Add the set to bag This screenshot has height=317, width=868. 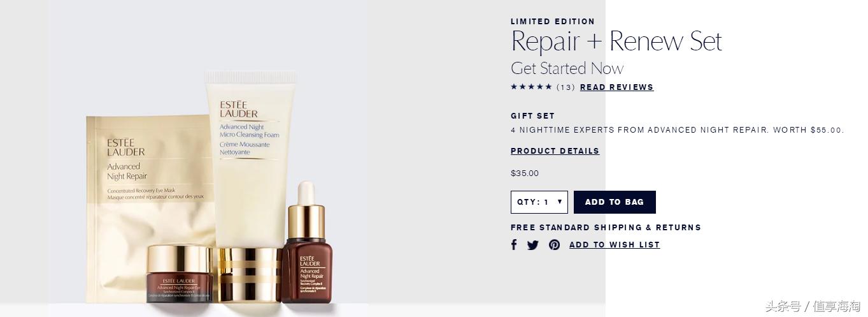[615, 202]
